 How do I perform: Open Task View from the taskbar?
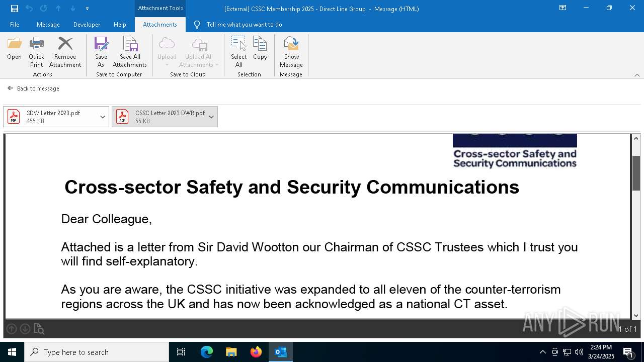[x=181, y=352]
